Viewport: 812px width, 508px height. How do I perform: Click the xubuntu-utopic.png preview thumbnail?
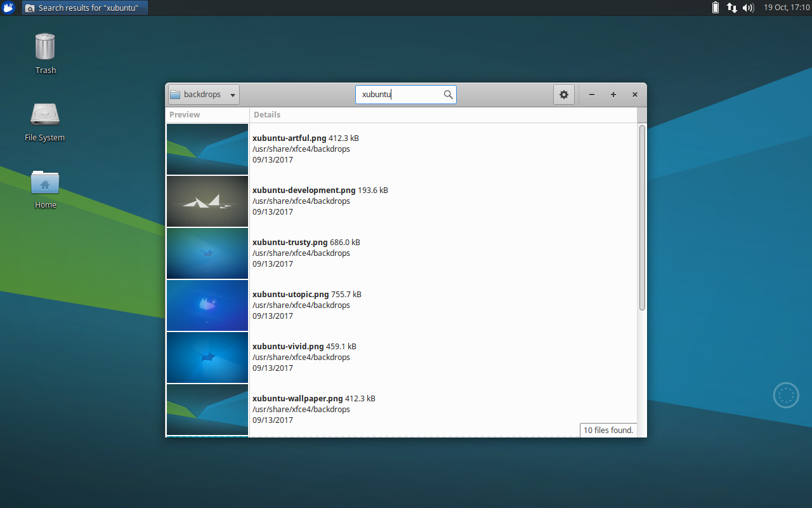pyautogui.click(x=207, y=305)
